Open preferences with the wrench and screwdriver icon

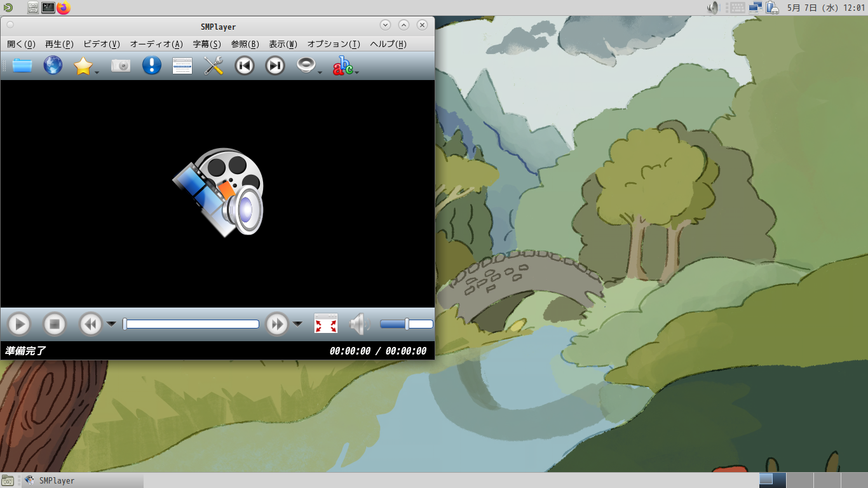(x=214, y=65)
